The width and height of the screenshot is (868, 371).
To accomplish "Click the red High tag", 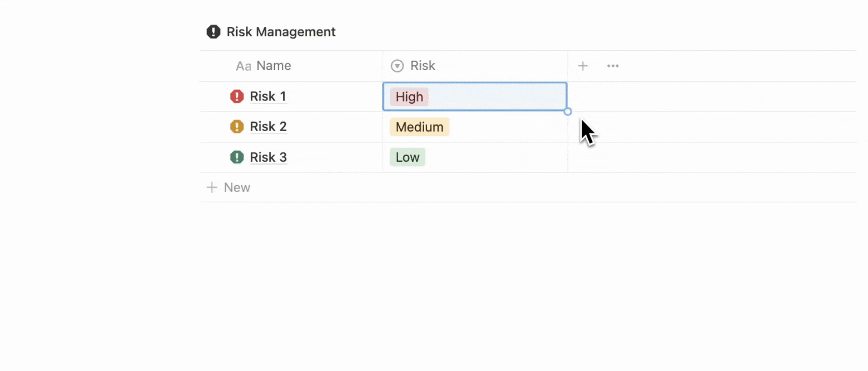I will tap(409, 97).
